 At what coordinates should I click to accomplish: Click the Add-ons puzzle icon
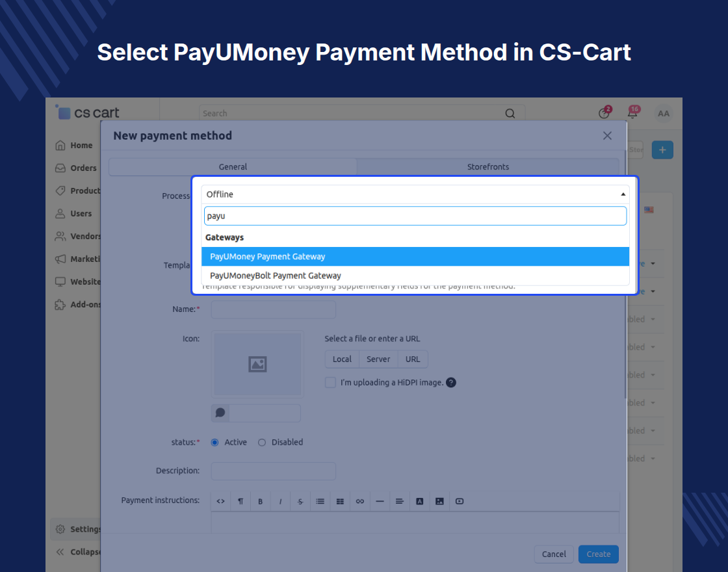pyautogui.click(x=60, y=305)
